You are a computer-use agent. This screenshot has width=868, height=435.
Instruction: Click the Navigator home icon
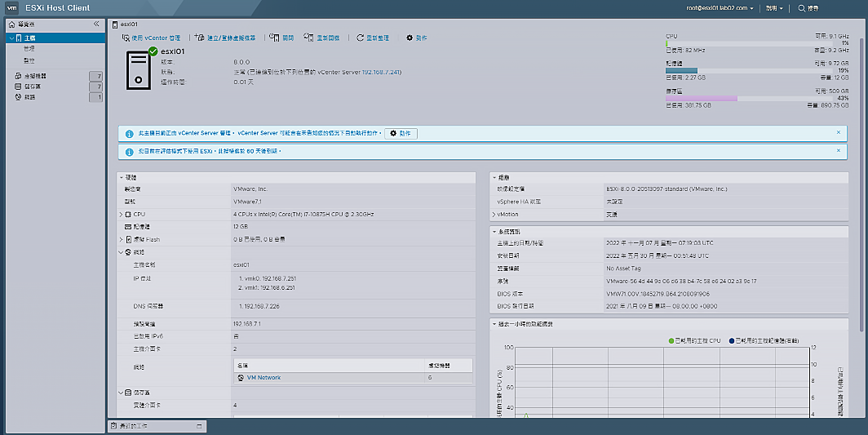(x=11, y=24)
